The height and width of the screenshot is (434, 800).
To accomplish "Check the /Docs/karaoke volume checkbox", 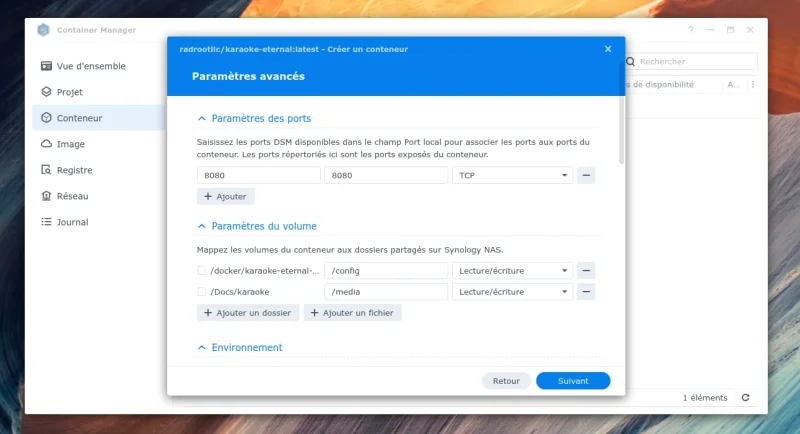I will point(202,292).
